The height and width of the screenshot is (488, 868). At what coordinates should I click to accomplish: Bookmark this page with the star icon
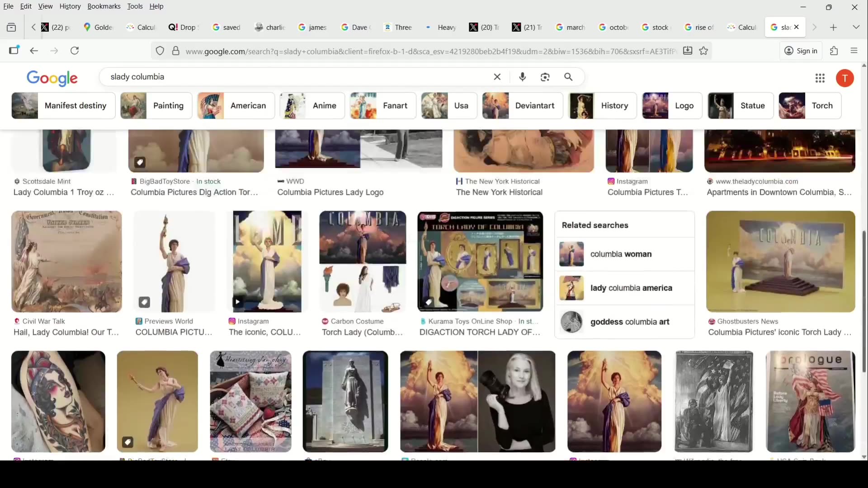[x=704, y=51]
